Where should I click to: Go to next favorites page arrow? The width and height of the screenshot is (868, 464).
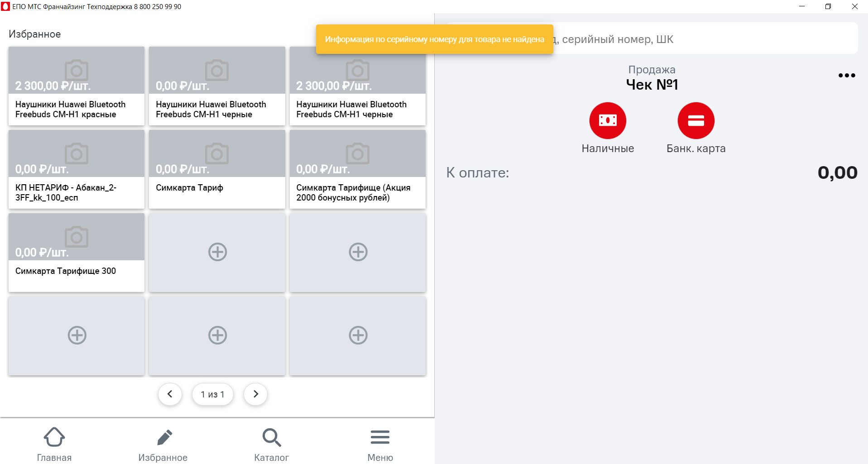[x=255, y=394]
